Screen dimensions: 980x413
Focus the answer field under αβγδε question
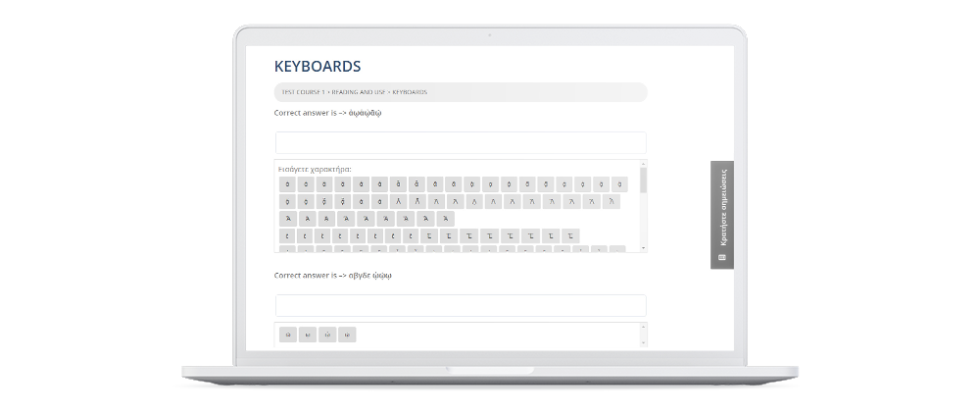tap(461, 305)
